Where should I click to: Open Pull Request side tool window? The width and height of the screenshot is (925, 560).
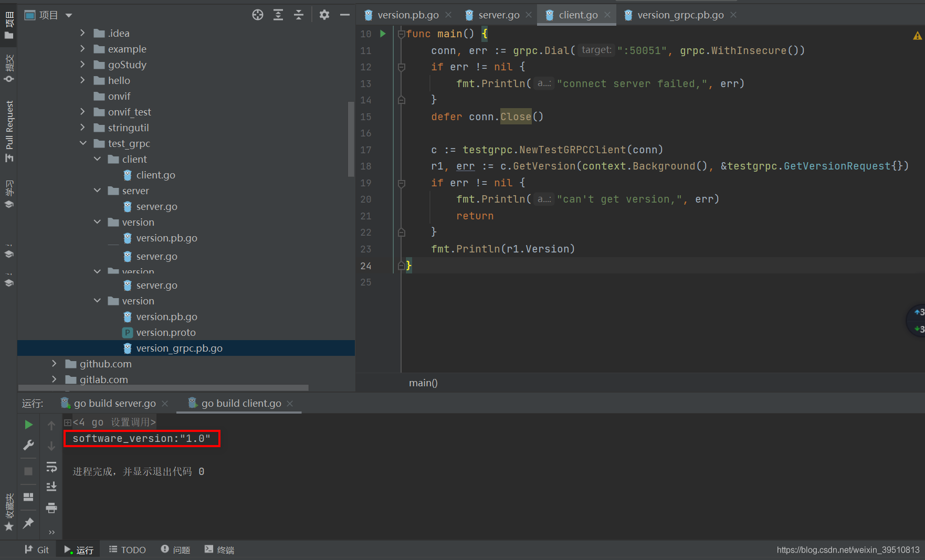9,131
